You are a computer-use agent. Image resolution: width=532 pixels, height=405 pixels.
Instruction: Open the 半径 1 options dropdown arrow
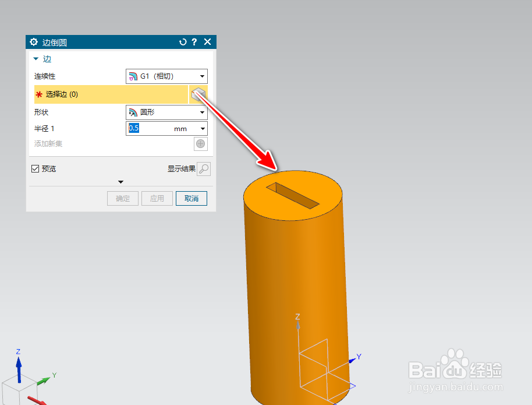(x=203, y=129)
